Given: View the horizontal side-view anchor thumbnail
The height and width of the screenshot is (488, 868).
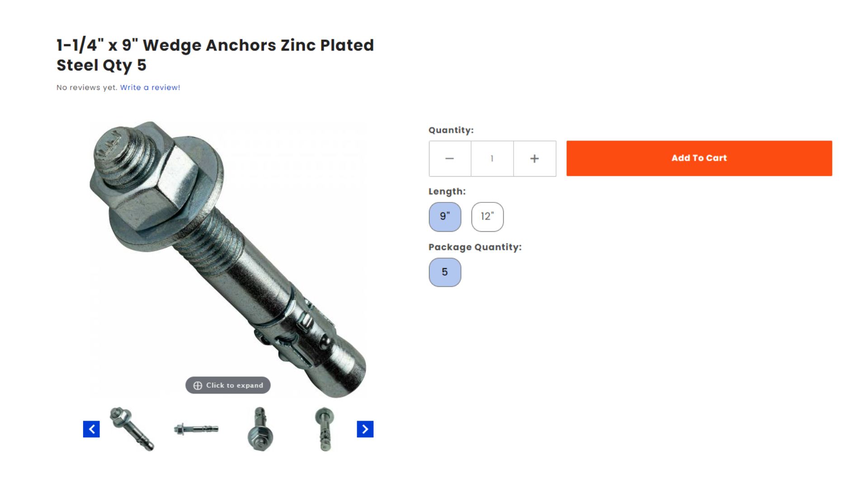Looking at the screenshot, I should pyautogui.click(x=196, y=429).
